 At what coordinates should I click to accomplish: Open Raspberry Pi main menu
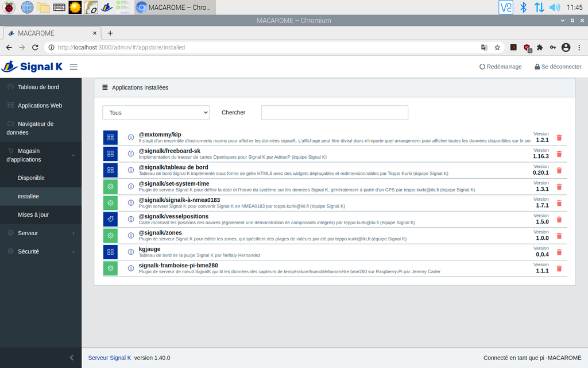[x=9, y=7]
